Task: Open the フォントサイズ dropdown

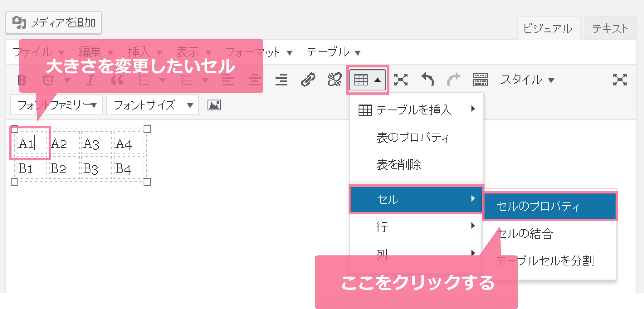Action: click(x=153, y=105)
